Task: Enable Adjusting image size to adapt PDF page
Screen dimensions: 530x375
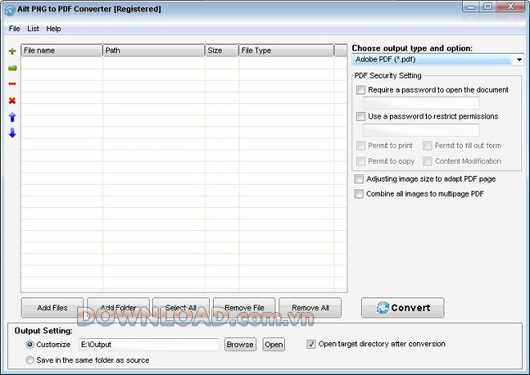Action: click(x=359, y=179)
